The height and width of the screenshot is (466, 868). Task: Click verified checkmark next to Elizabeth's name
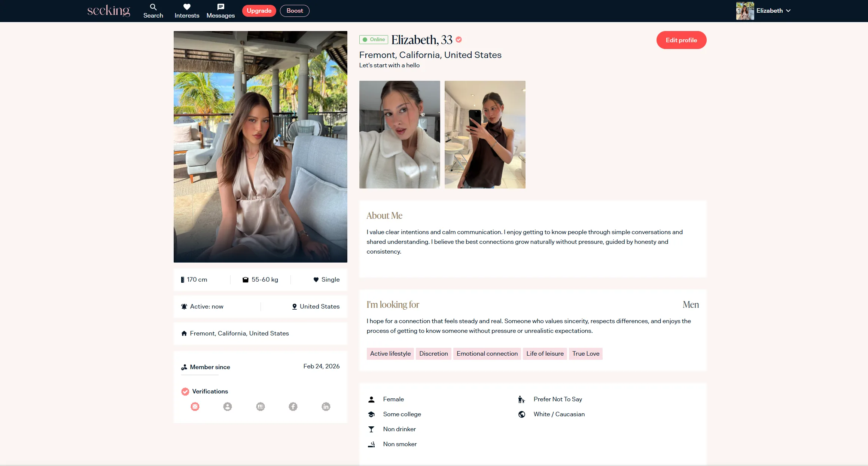459,40
